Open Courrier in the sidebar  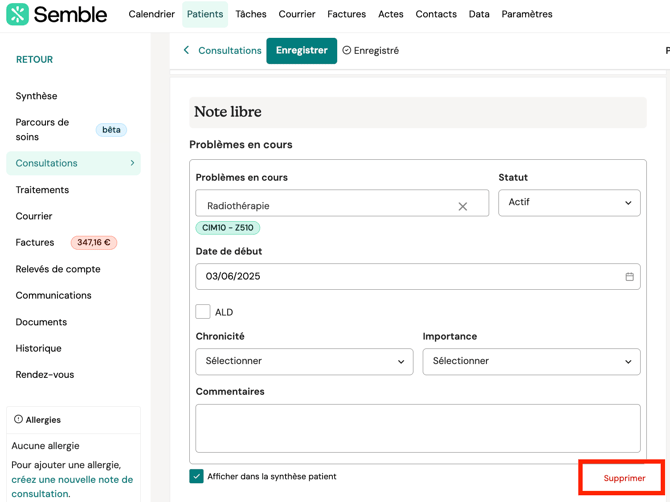pos(34,216)
